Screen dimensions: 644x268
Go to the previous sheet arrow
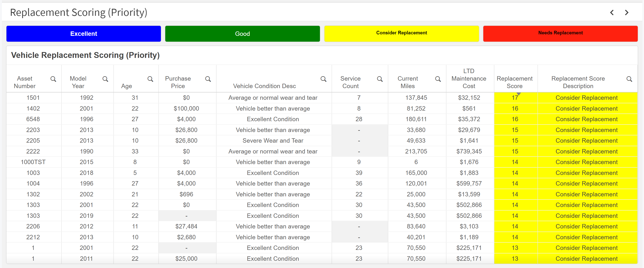click(612, 12)
